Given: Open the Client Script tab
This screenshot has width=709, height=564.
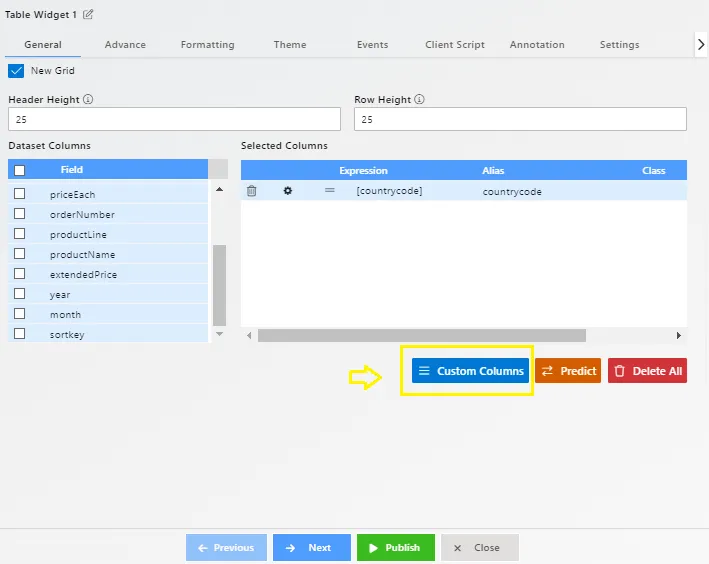Looking at the screenshot, I should [x=454, y=44].
